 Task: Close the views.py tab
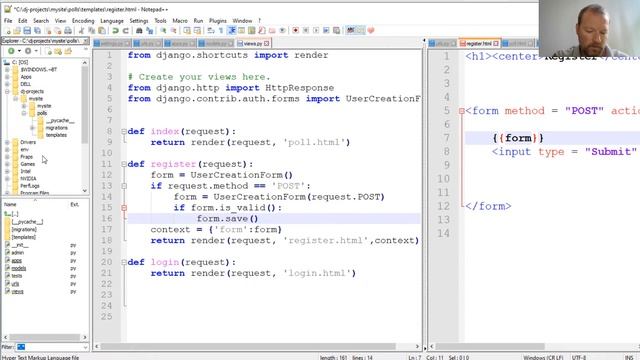267,43
